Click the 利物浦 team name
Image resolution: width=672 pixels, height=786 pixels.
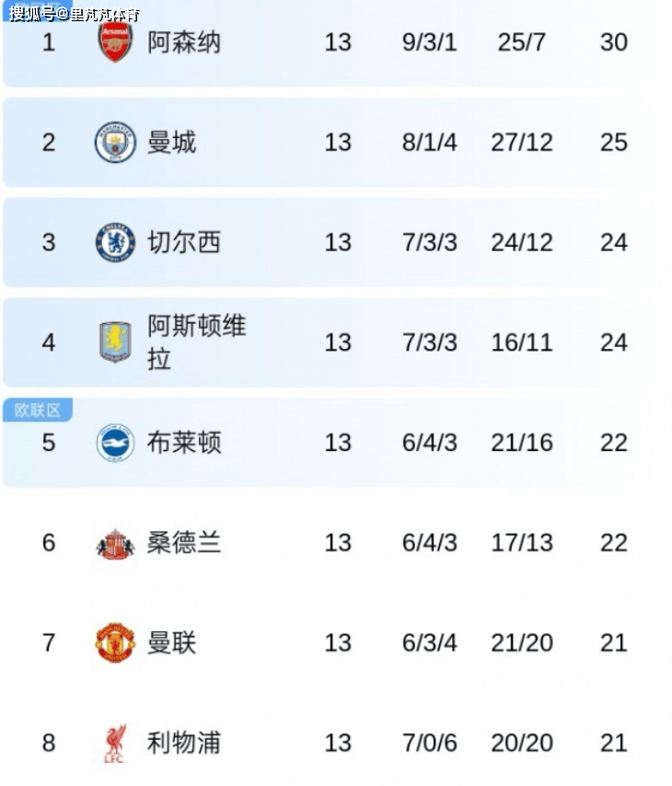[x=184, y=743]
